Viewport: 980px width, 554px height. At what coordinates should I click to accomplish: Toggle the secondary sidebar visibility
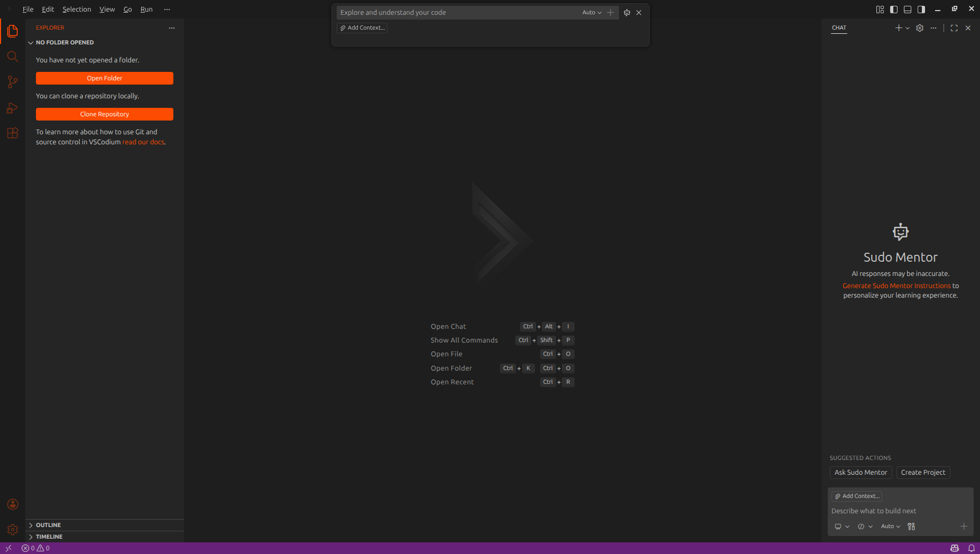921,9
